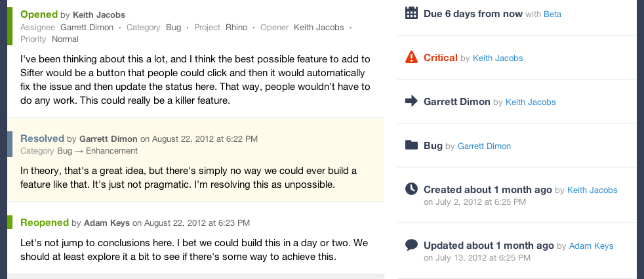Click Keith Jacobs link beside Garrett Dimon
This screenshot has width=644, height=279.
pos(531,102)
